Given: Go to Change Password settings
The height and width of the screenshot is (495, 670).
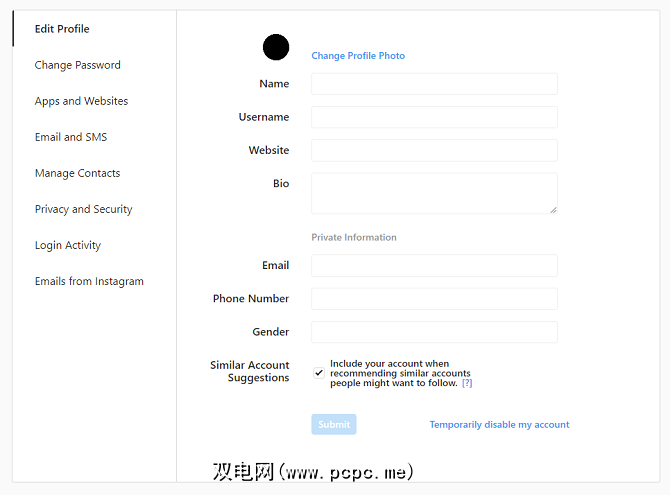Looking at the screenshot, I should point(77,65).
